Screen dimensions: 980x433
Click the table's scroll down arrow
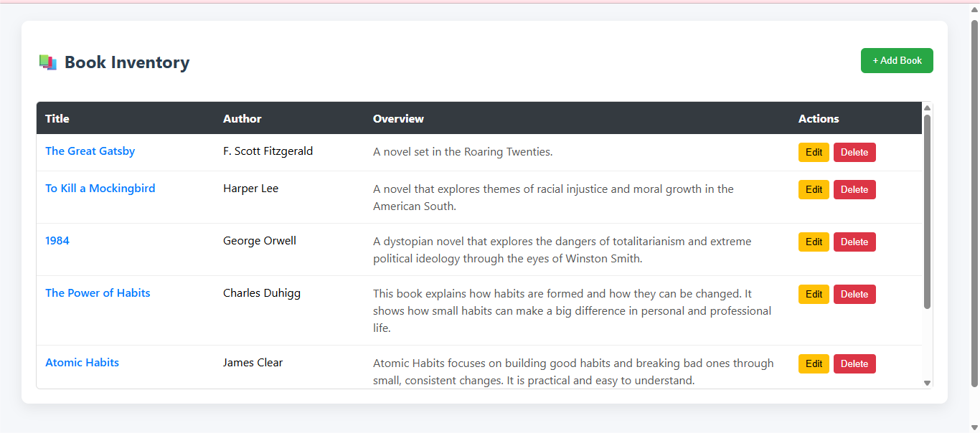(927, 384)
